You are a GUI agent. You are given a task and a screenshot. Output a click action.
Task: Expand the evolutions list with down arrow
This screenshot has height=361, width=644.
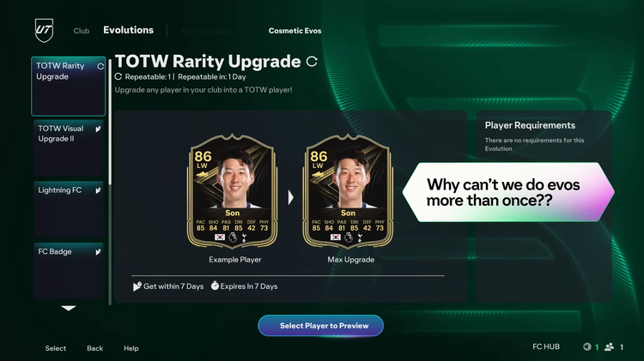pyautogui.click(x=69, y=308)
